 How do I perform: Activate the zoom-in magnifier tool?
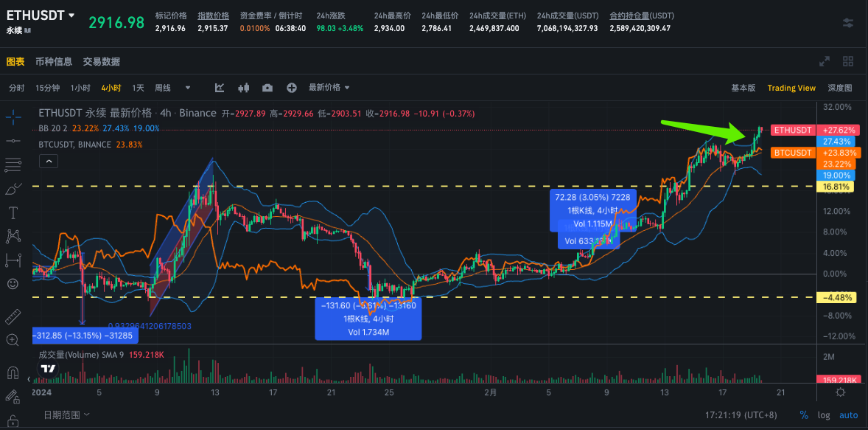point(13,340)
